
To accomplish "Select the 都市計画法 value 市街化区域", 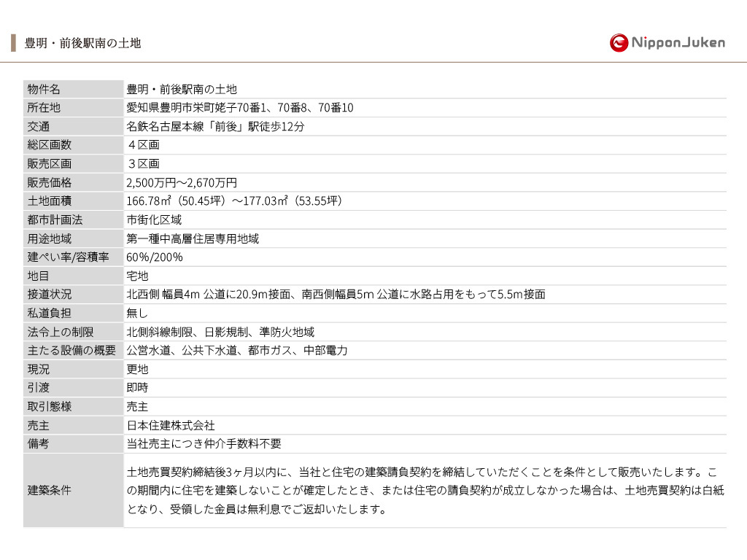I will tap(154, 219).
